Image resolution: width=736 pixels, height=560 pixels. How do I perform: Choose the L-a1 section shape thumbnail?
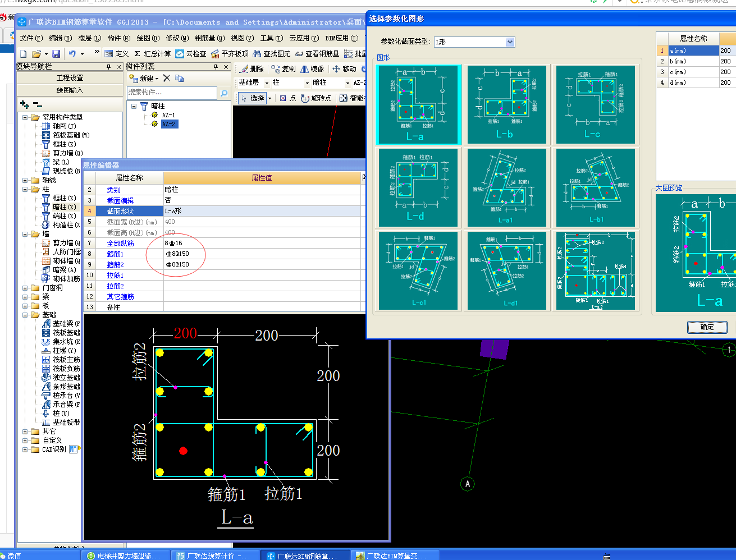[x=506, y=187]
